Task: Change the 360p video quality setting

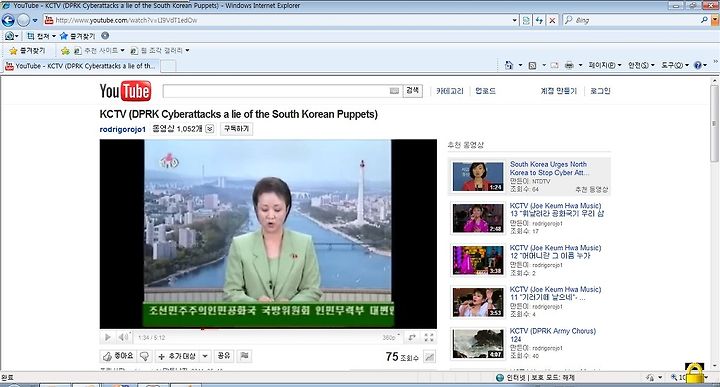Action: 390,337
